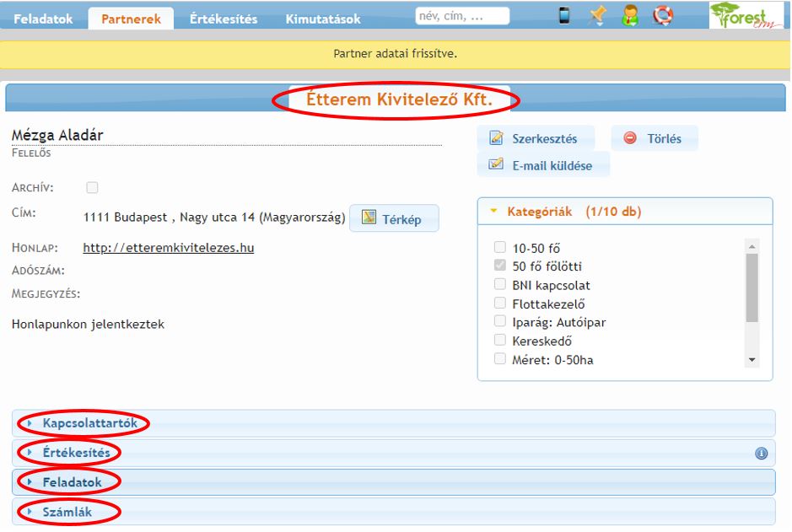Toggle the Archív checkbox

coord(93,187)
